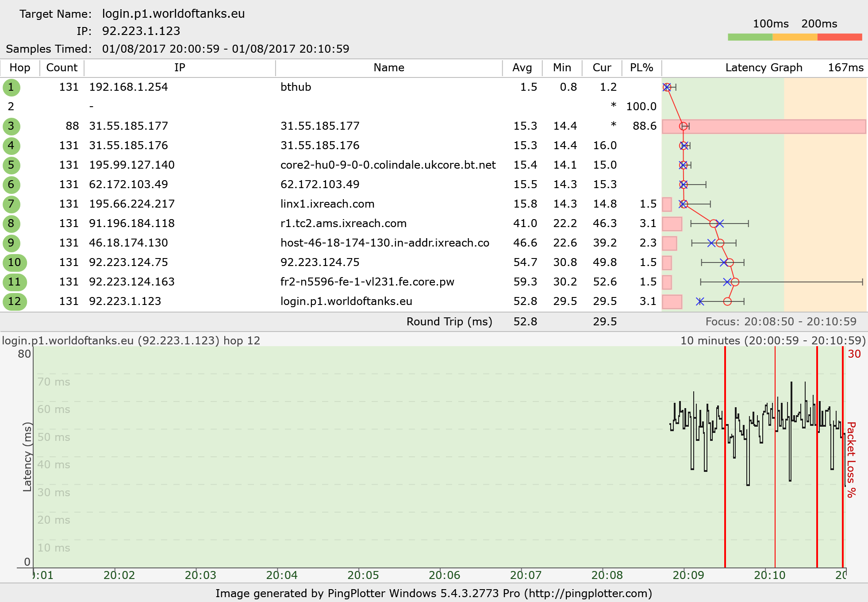
Task: Click the red legend swatch
Action: click(840, 37)
